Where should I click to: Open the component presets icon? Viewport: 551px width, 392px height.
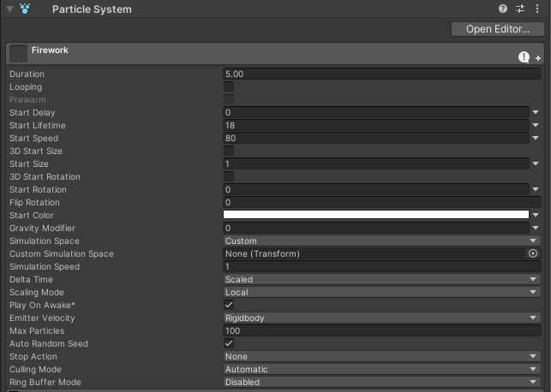pyautogui.click(x=520, y=9)
